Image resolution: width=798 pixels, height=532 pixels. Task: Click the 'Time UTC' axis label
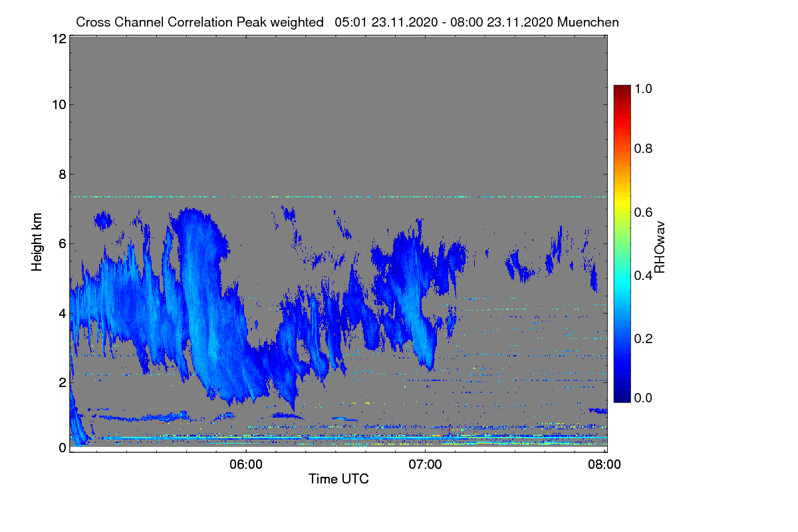(338, 479)
